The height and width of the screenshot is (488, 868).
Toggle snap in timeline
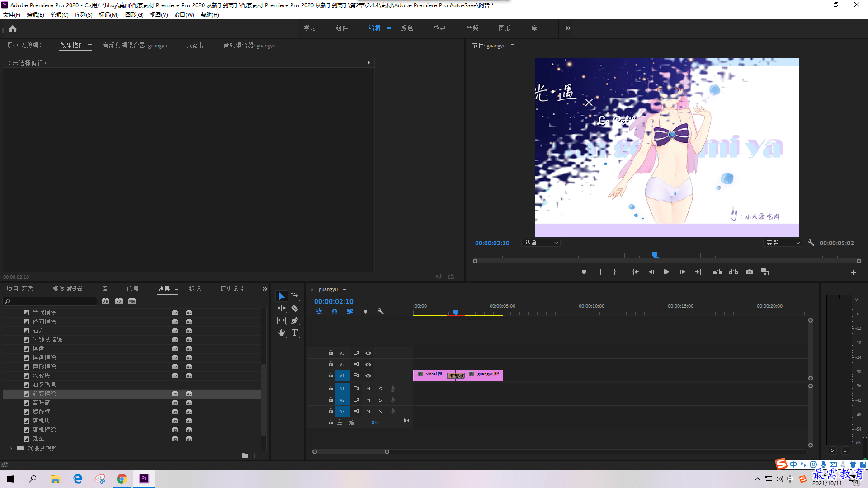click(334, 311)
